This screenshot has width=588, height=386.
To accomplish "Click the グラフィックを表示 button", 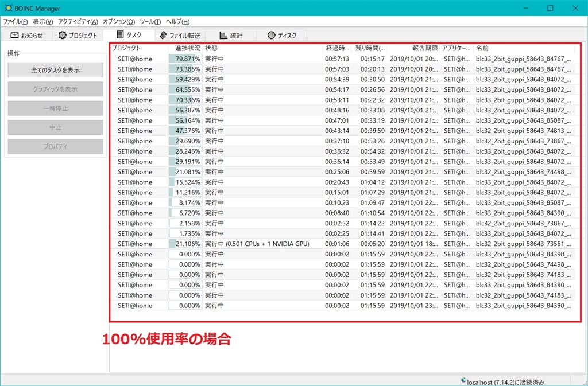I will 56,89.
